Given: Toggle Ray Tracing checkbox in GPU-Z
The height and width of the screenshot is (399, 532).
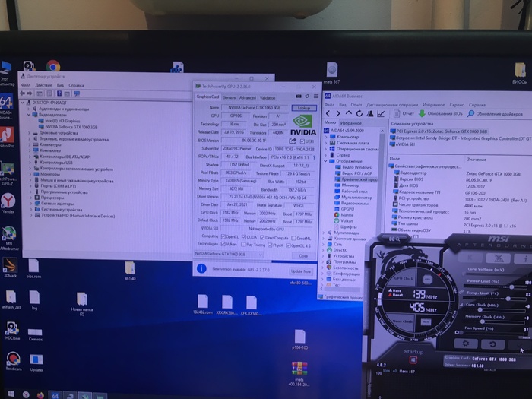Looking at the screenshot, I should pyautogui.click(x=243, y=245).
